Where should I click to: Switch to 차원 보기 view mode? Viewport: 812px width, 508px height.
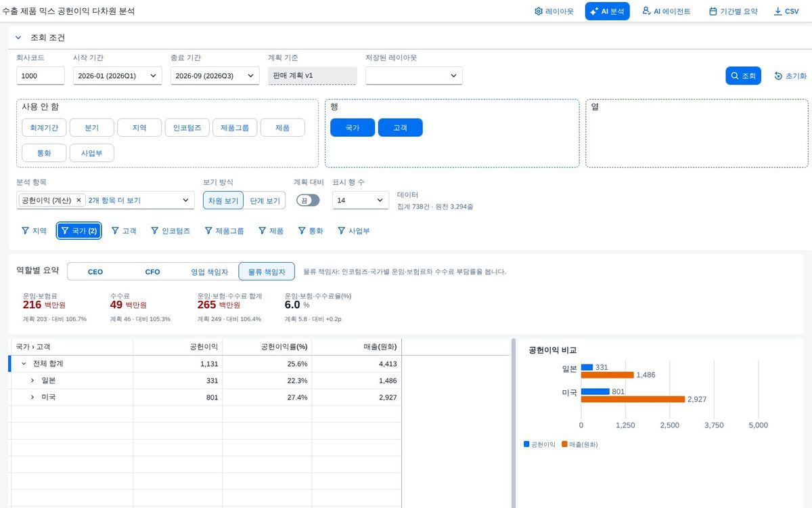[223, 200]
